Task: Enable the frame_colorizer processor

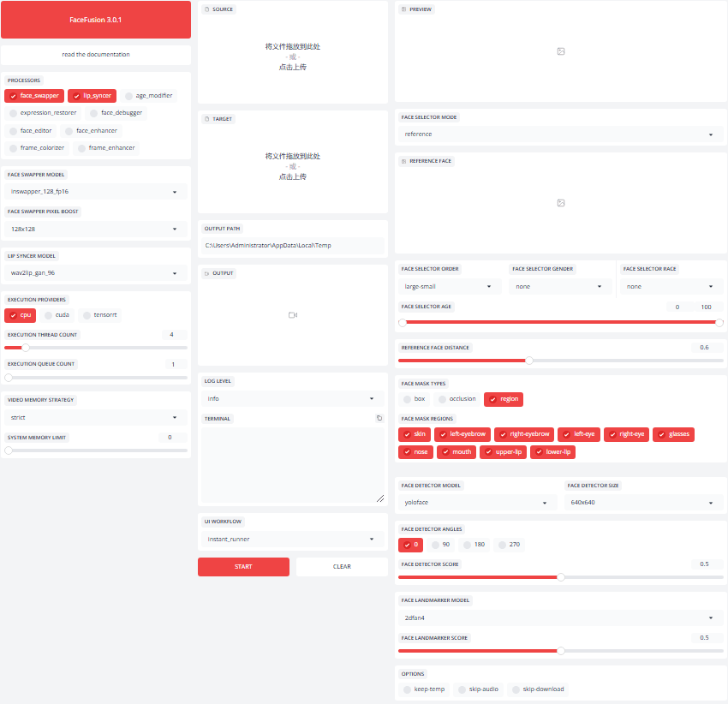Action: (37, 148)
